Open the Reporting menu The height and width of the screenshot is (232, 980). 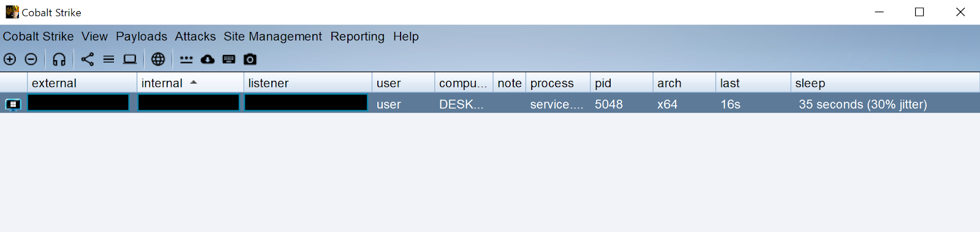coord(358,37)
